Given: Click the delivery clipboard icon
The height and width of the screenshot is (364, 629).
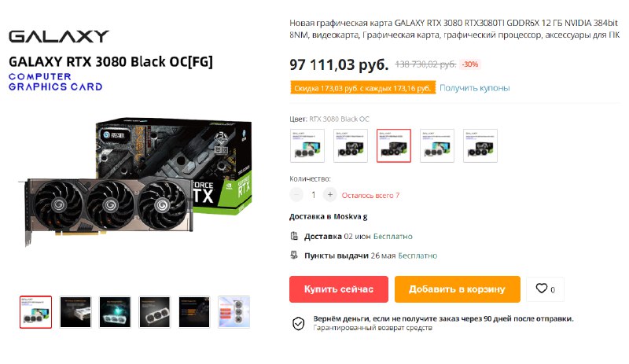Looking at the screenshot, I should pos(294,236).
